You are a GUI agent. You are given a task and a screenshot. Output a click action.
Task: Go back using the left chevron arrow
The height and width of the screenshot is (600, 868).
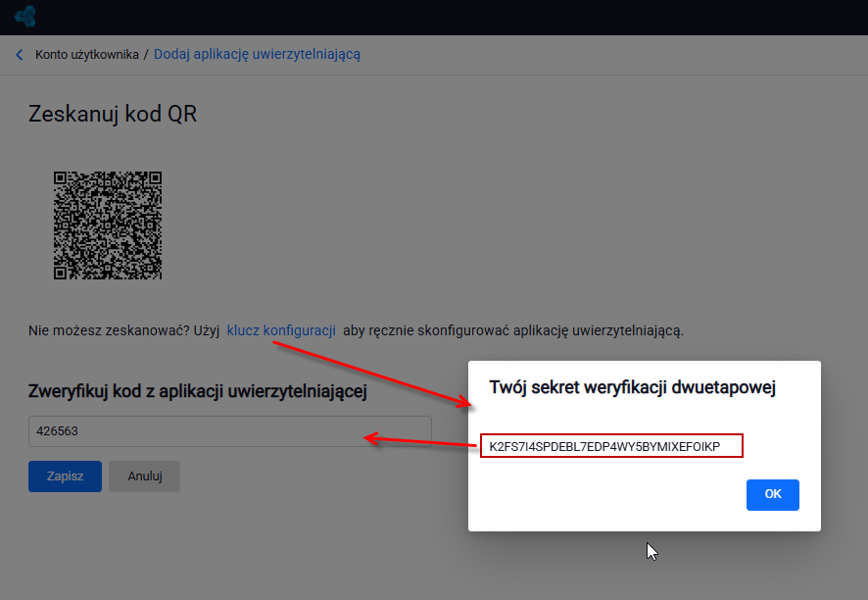pyautogui.click(x=20, y=54)
